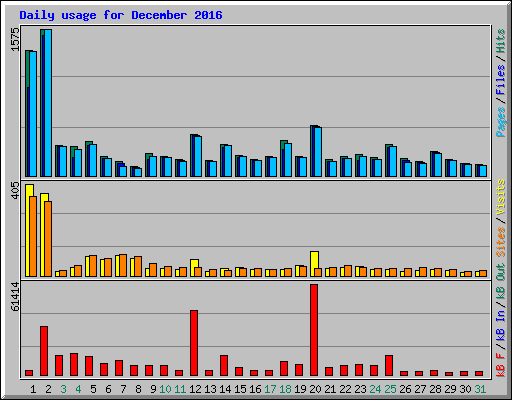The width and height of the screenshot is (512, 400).
Task: Click the 1575 axis value label
Action: tap(15, 40)
